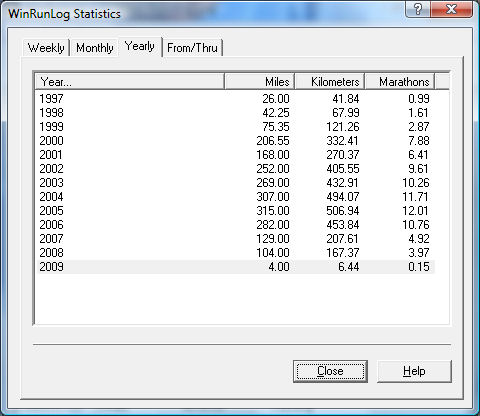Viewport: 480px width, 416px height.
Task: Click the 168.00 miles value
Action: coord(273,155)
